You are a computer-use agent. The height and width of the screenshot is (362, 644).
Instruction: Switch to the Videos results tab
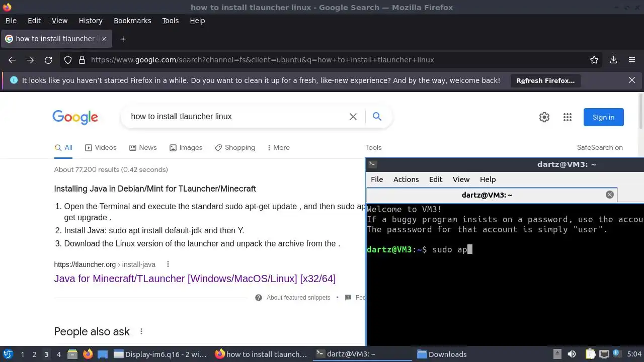click(x=101, y=148)
